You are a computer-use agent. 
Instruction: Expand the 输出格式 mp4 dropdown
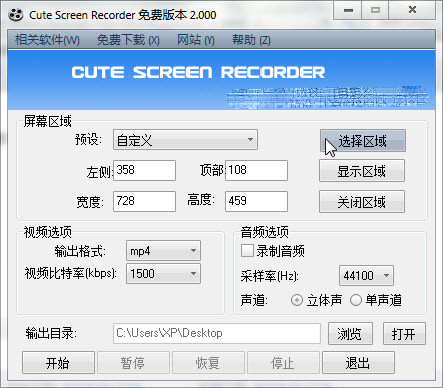pyautogui.click(x=163, y=251)
